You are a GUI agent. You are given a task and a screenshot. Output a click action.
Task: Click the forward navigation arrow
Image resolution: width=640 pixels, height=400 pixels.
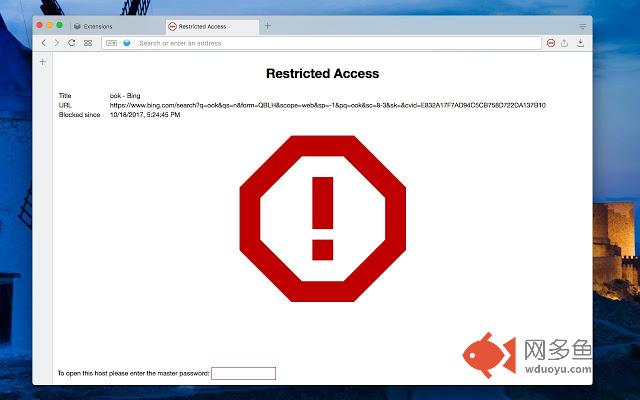tap(57, 43)
